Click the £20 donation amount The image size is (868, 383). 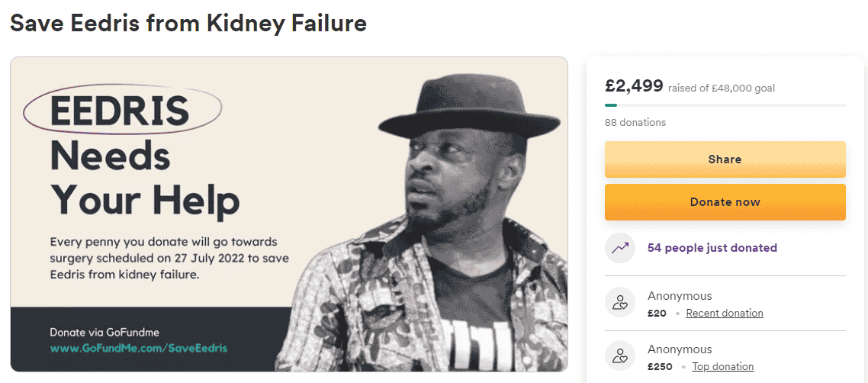coord(657,313)
